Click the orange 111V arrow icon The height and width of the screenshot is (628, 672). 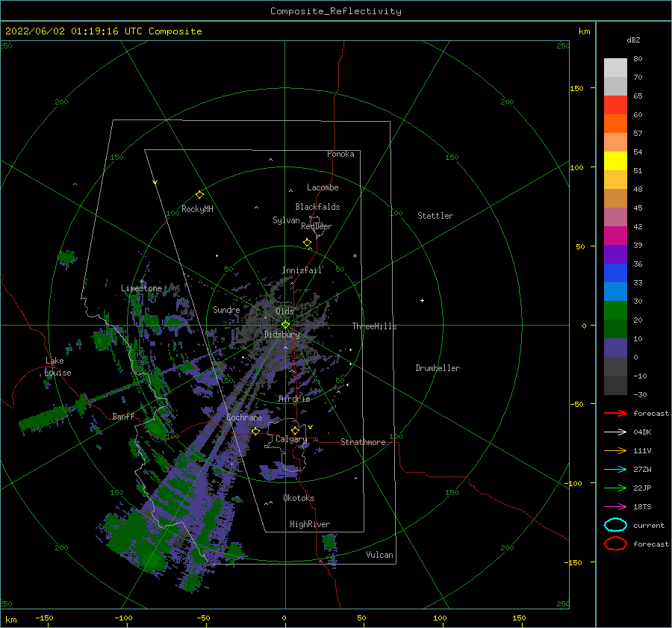(615, 450)
